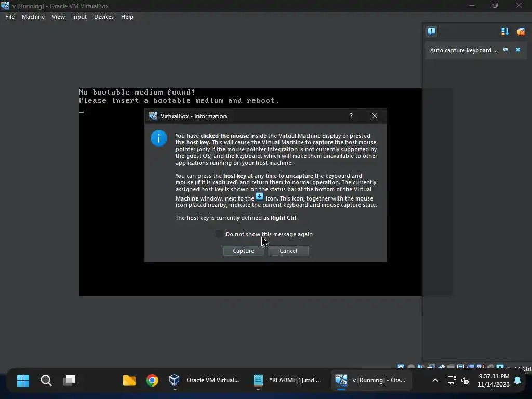This screenshot has height=399, width=532.
Task: Open Task View from the taskbar
Action: coord(69,380)
